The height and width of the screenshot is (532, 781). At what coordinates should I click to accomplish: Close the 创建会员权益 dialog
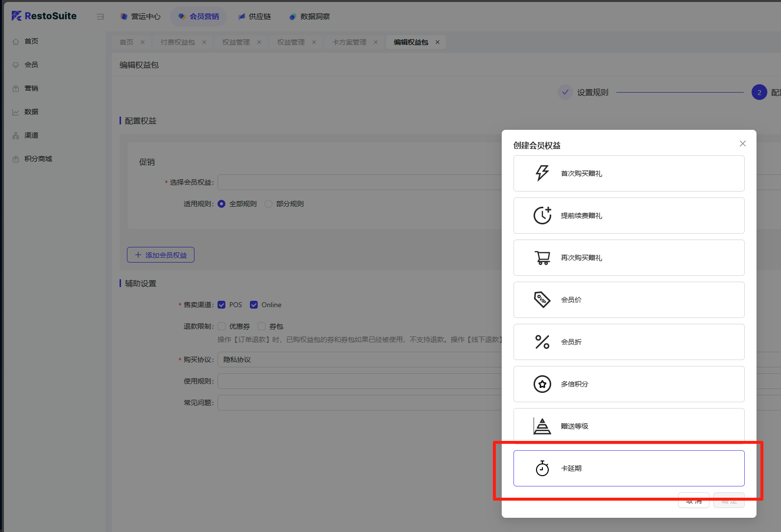click(x=743, y=144)
